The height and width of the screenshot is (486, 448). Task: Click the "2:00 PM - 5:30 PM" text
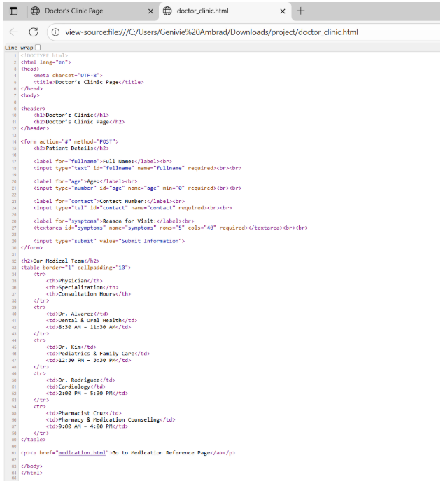click(85, 394)
